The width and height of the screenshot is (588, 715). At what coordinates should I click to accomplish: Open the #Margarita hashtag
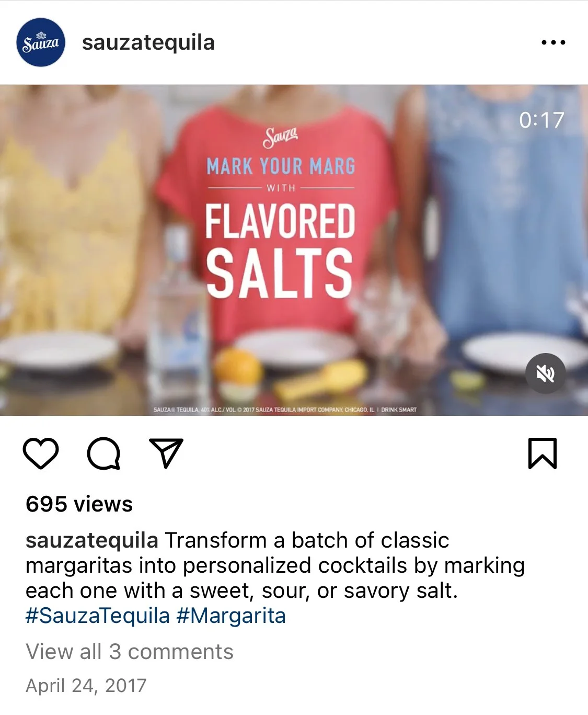(x=231, y=616)
